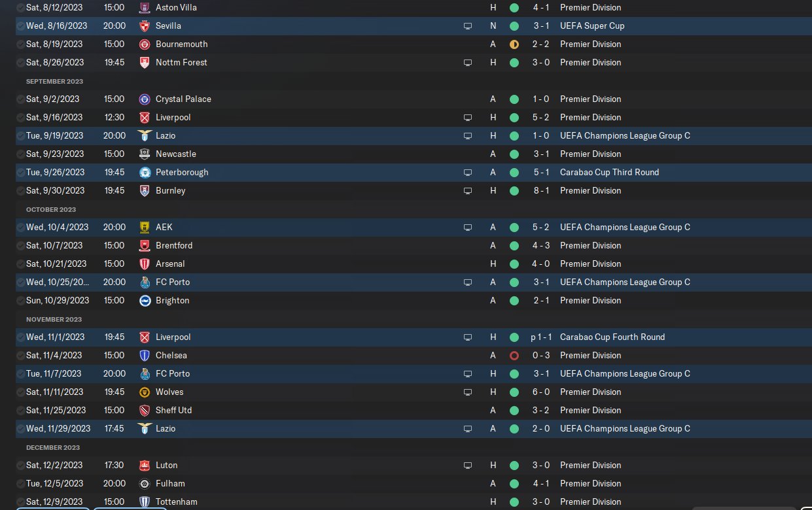Open the Arsenal team name link

coord(170,264)
